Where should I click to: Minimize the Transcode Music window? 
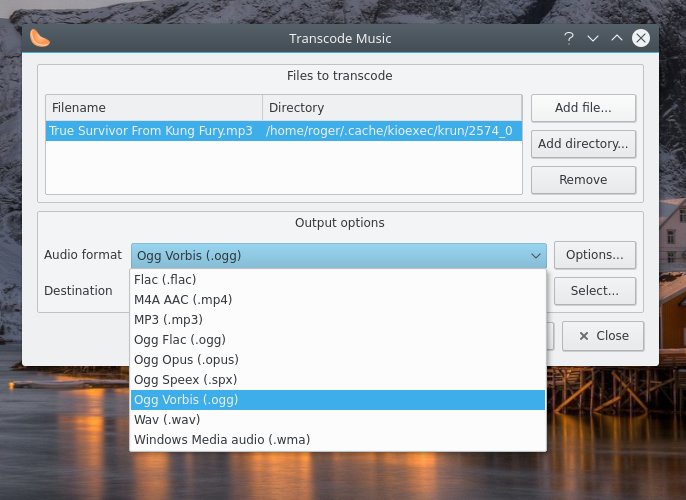593,38
